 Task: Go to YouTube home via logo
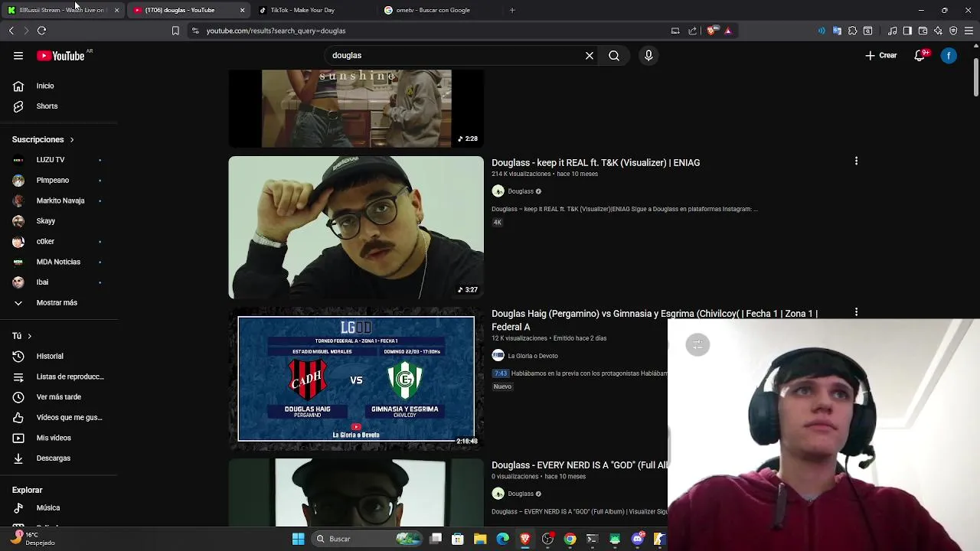(x=60, y=56)
